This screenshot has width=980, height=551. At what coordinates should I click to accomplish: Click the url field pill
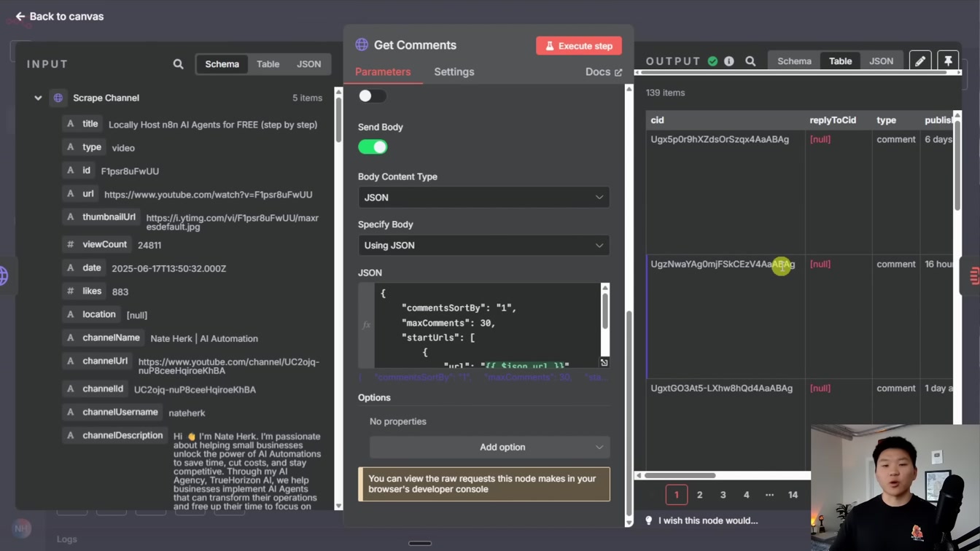(80, 194)
